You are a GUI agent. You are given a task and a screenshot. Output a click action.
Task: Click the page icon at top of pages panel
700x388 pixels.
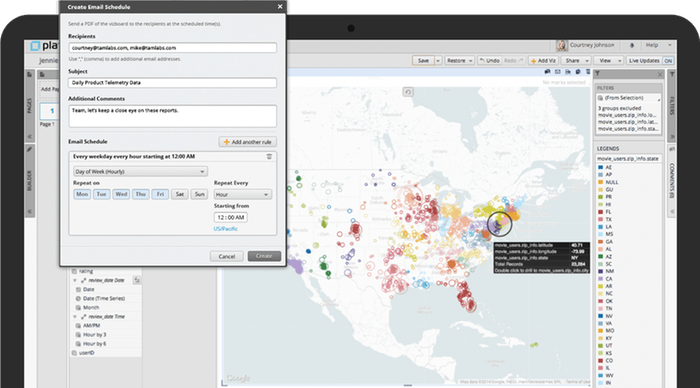pos(42,75)
